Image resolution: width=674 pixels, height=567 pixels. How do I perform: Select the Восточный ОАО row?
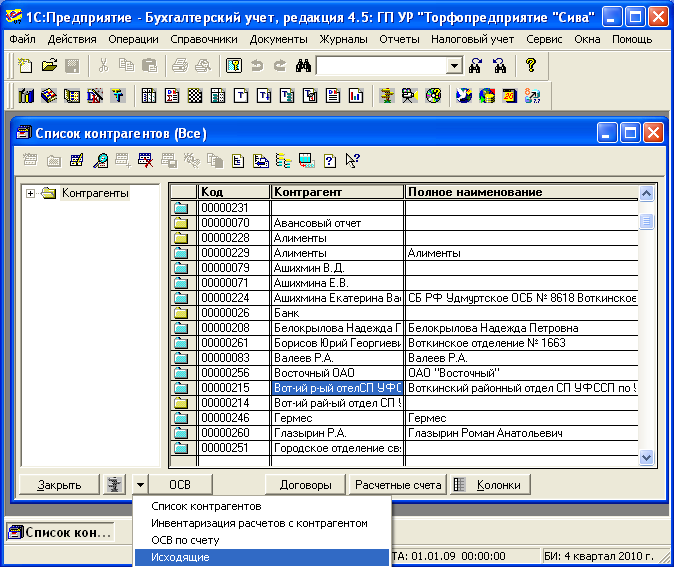(404, 373)
